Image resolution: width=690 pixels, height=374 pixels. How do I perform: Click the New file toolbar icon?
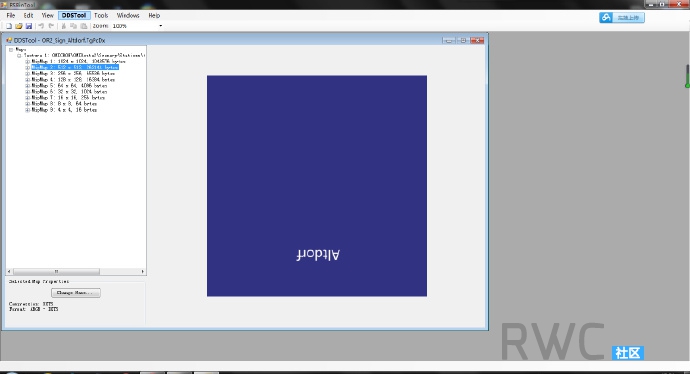(x=9, y=26)
